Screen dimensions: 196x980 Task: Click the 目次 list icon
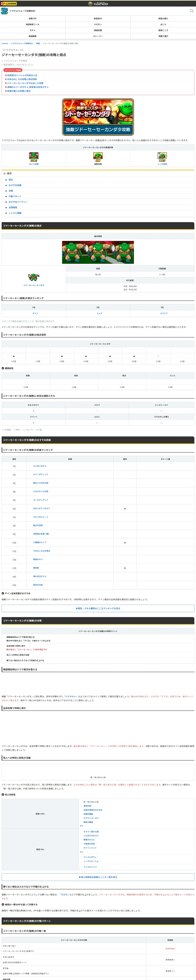coord(5,173)
